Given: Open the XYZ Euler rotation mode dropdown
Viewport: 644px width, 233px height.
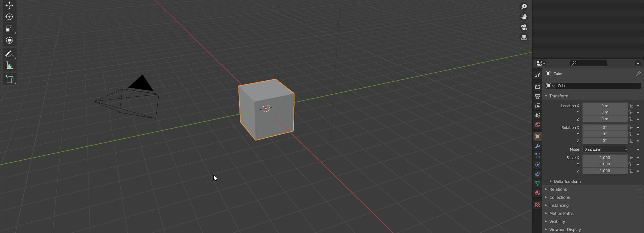Looking at the screenshot, I should click(605, 149).
